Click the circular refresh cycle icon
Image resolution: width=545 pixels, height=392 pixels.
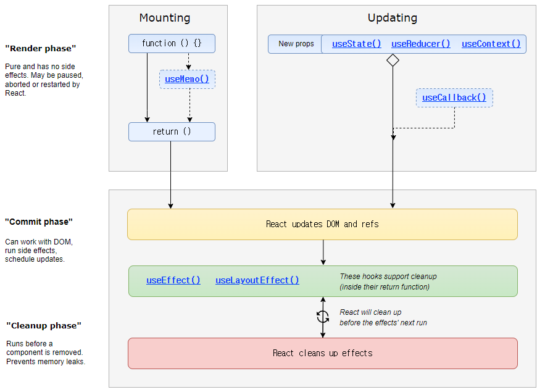click(x=323, y=317)
